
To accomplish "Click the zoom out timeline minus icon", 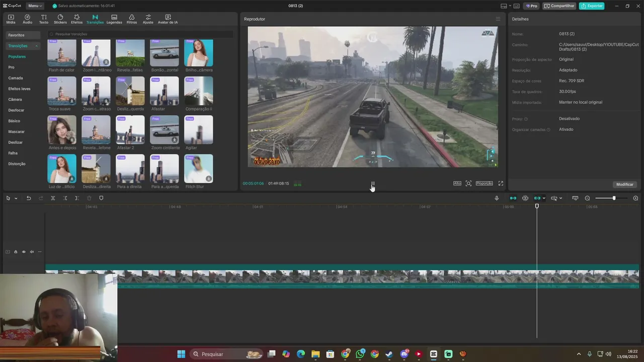I will (x=587, y=198).
